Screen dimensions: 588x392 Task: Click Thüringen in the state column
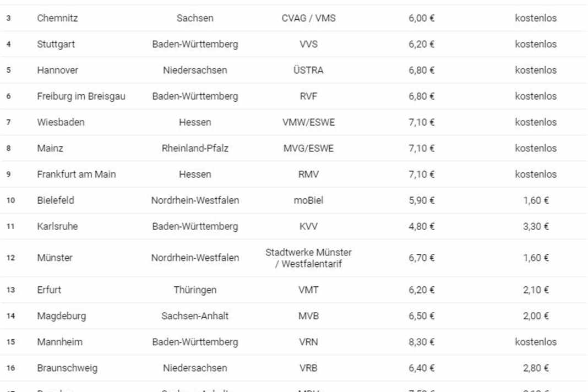195,290
